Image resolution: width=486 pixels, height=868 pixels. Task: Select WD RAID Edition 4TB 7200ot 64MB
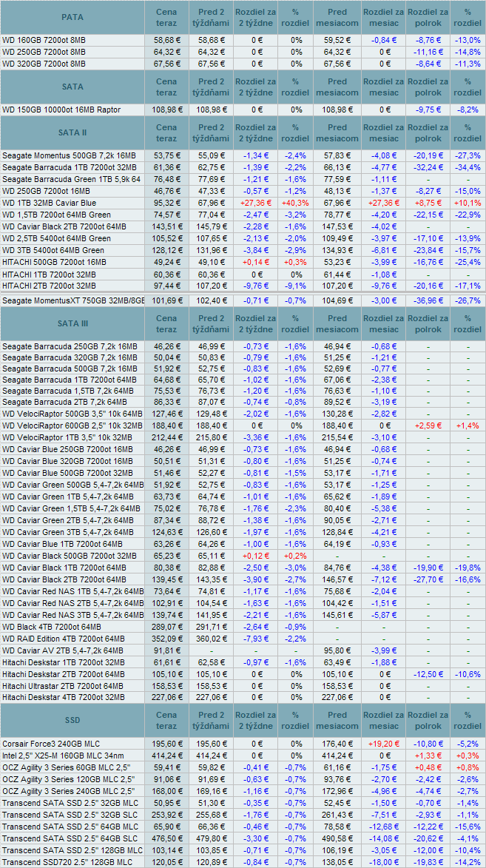coord(64,638)
